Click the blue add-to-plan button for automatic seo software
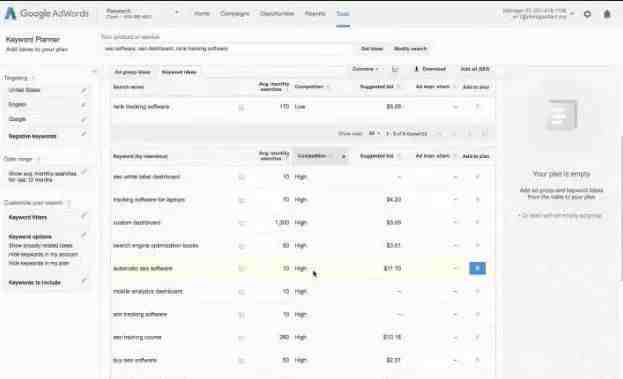Image resolution: width=623 pixels, height=379 pixels. click(x=477, y=268)
